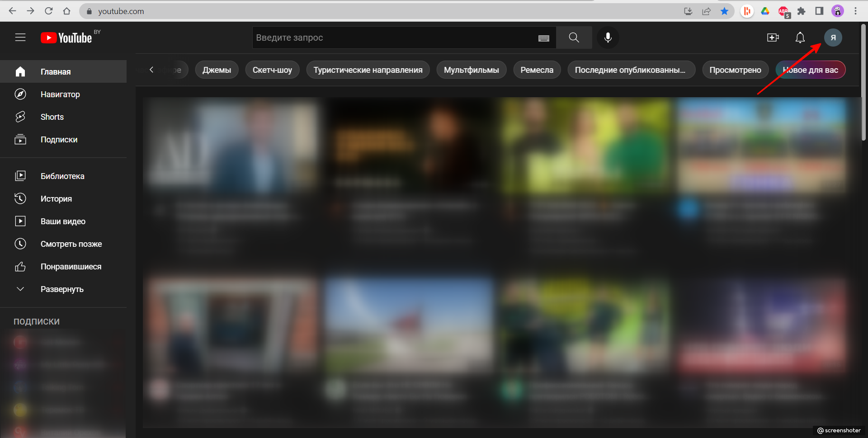868x438 pixels.
Task: Bookmark star in the address bar
Action: (x=724, y=11)
